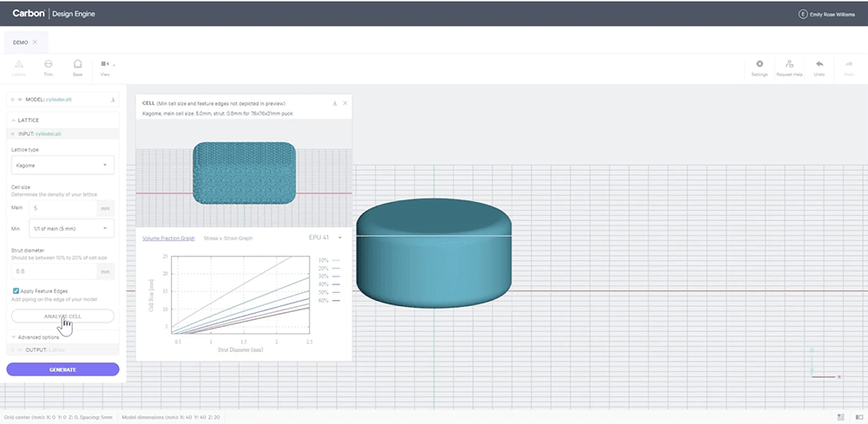The width and height of the screenshot is (868, 424).
Task: Close the DEMO tab
Action: coord(35,42)
